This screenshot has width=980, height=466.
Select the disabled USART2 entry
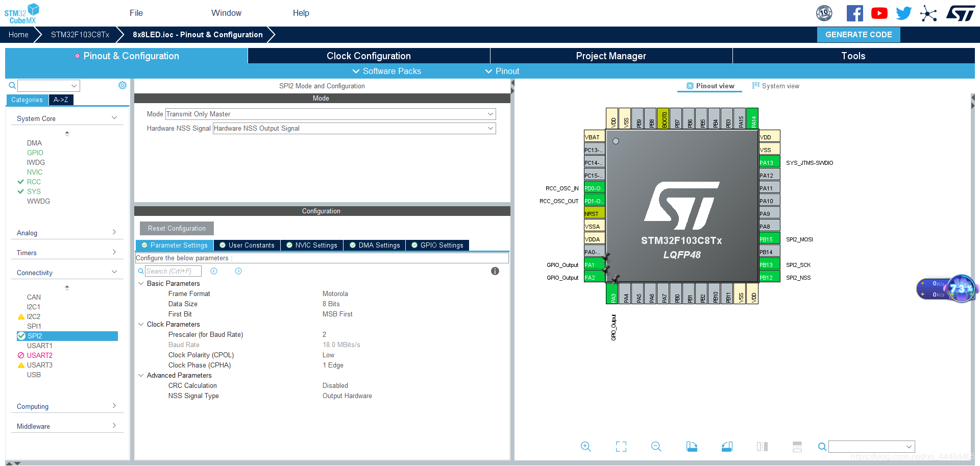pos(40,355)
